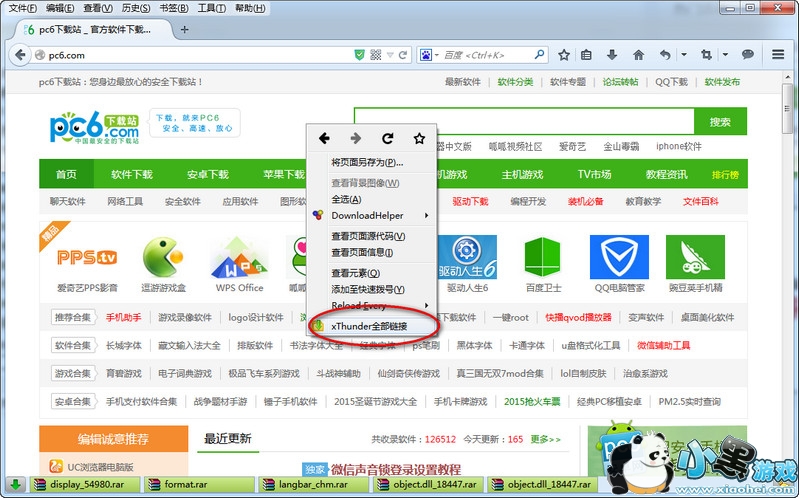Open display_54980.rar in download bar

pyautogui.click(x=85, y=484)
